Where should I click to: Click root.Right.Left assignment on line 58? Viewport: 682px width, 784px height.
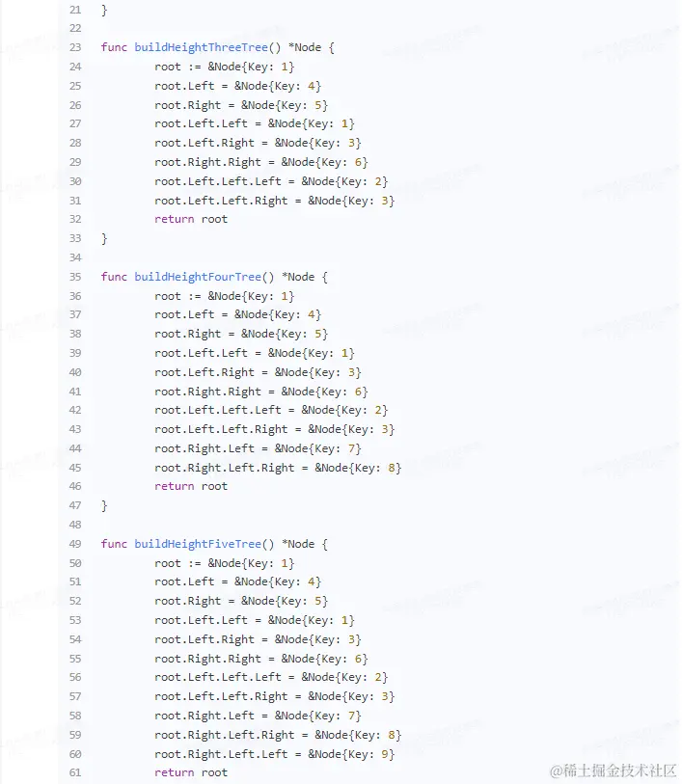258,716
